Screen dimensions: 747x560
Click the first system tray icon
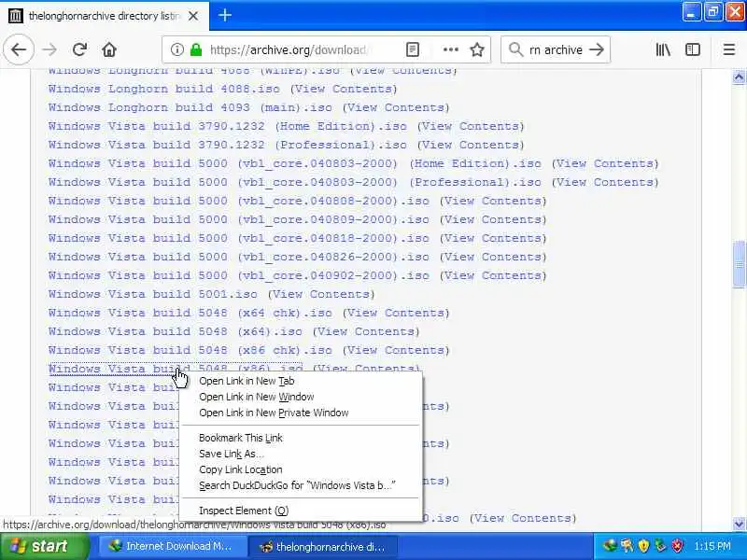coord(610,546)
